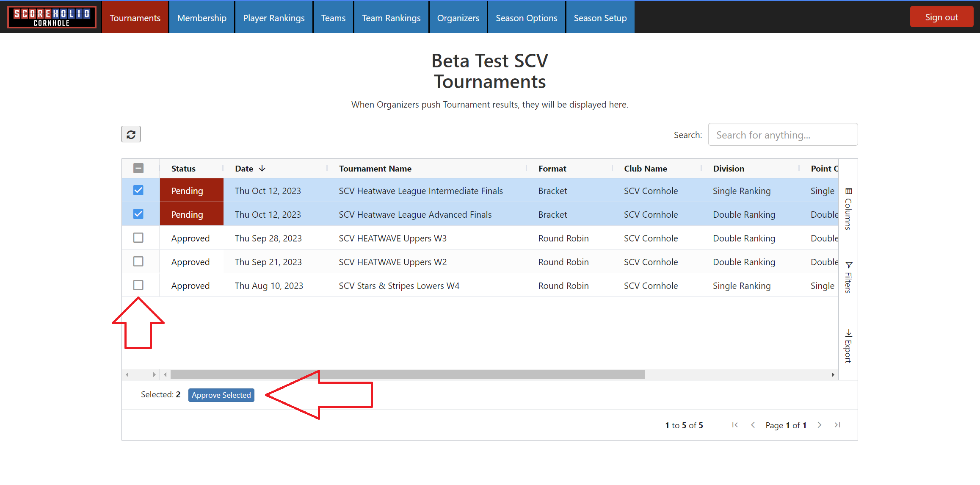This screenshot has width=980, height=485.
Task: Open the Player Rankings tab
Action: [273, 18]
